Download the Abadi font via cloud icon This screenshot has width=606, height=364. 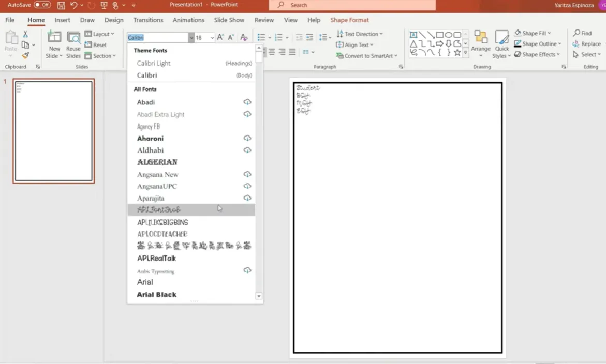point(247,102)
